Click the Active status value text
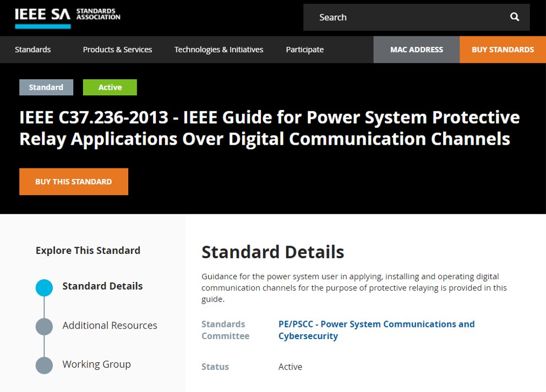 (x=290, y=367)
